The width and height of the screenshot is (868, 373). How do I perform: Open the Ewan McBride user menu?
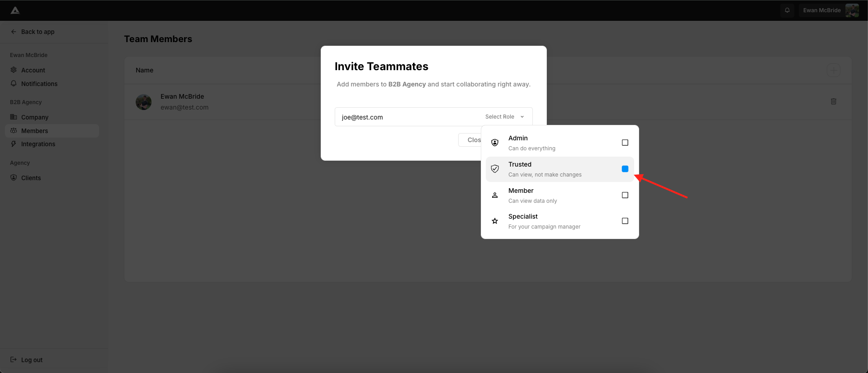pyautogui.click(x=830, y=10)
